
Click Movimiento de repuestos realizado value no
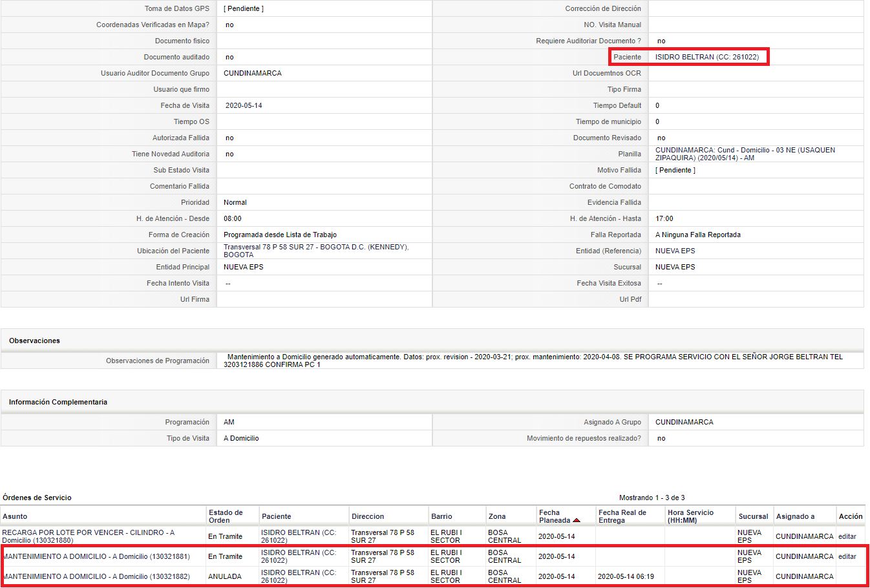pos(661,438)
